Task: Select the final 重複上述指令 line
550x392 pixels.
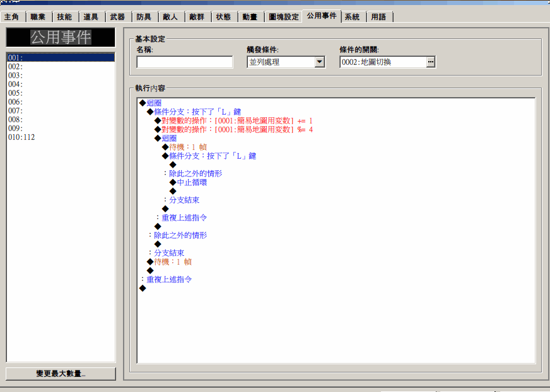Action: coord(165,279)
